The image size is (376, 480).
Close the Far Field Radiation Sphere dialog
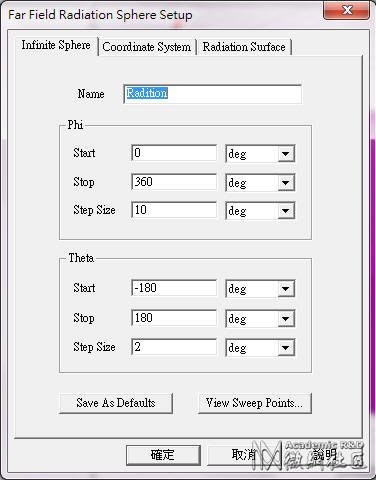(x=346, y=10)
